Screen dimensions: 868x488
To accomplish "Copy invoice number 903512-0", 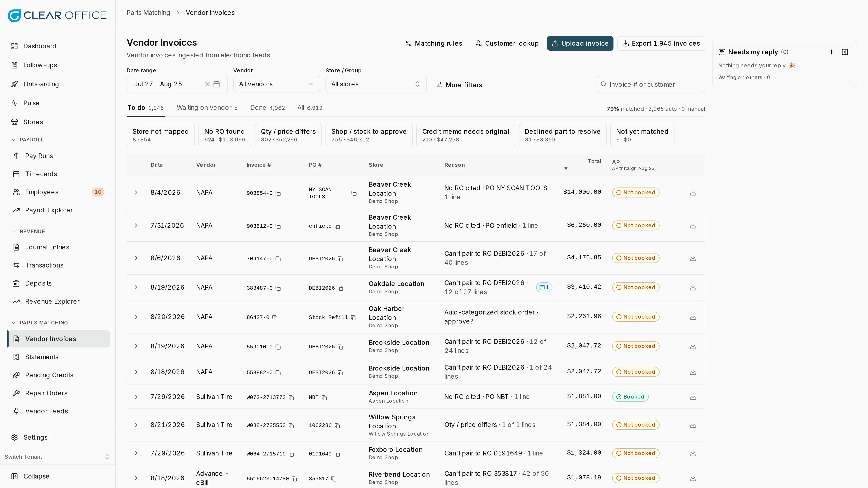I will coord(278,226).
